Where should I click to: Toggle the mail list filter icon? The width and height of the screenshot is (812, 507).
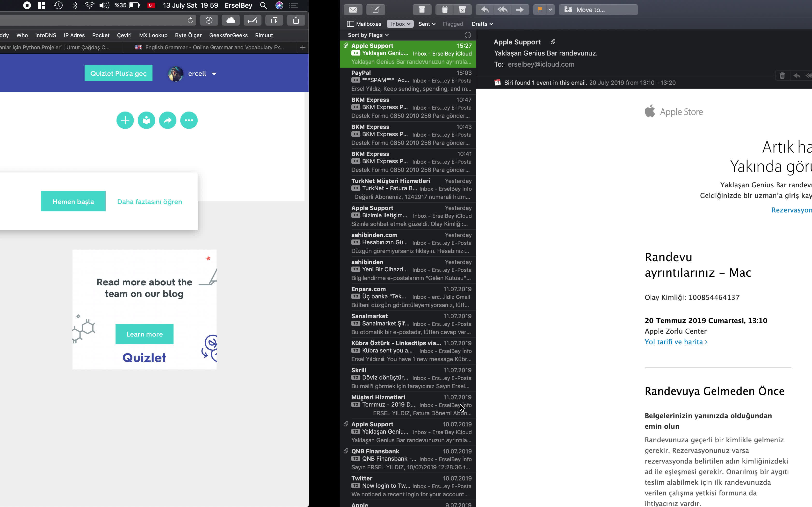point(468,35)
